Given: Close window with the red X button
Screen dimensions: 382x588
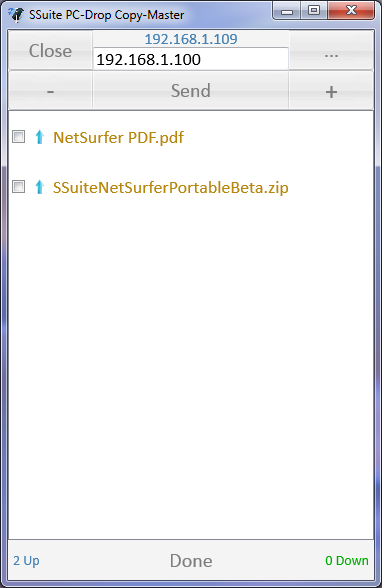Looking at the screenshot, I should click(351, 10).
